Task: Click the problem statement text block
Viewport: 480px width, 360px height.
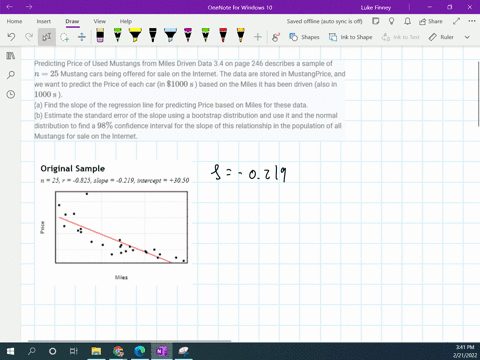Action: click(x=189, y=100)
